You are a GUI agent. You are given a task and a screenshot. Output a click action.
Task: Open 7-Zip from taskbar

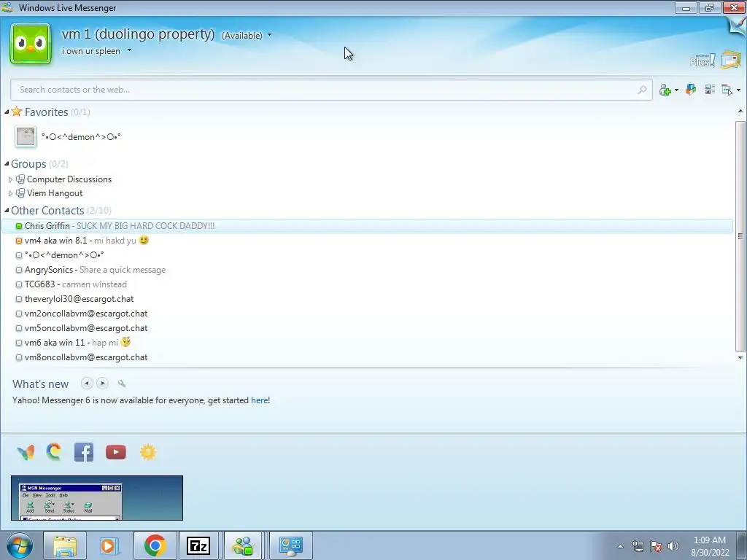[x=198, y=545]
